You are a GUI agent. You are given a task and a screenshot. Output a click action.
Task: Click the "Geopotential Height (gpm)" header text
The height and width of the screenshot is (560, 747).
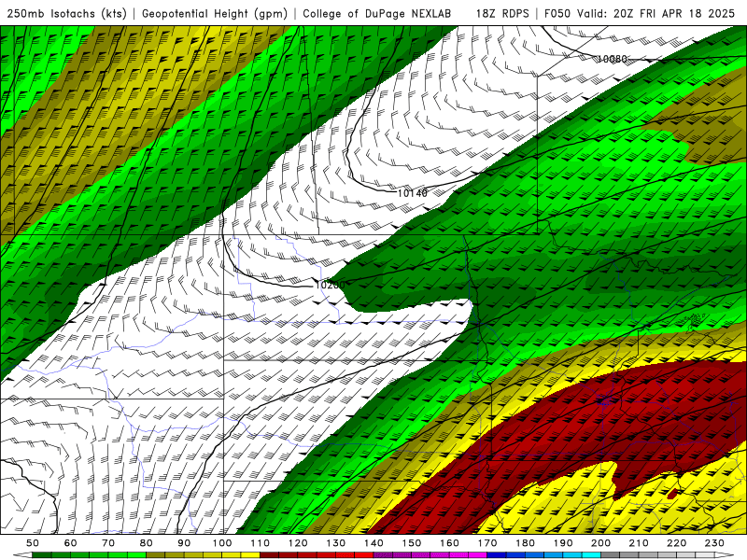tap(215, 13)
